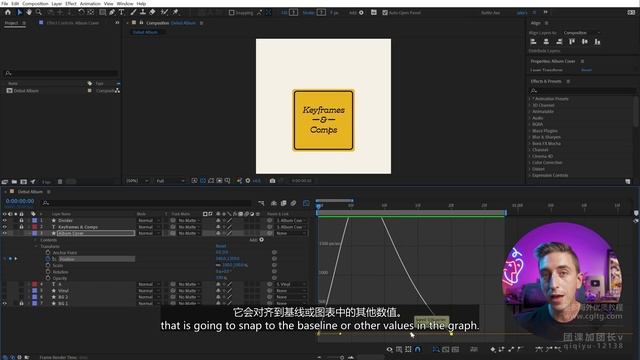The image size is (640, 360).
Task: Select the Puppet Pin tool
Action: tap(176, 13)
